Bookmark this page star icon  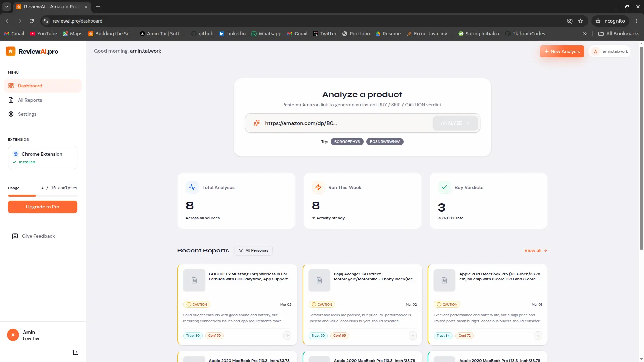(x=580, y=21)
